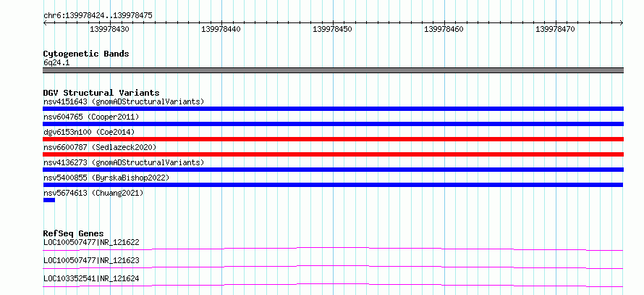This screenshot has height=295, width=644.
Task: Select the nsv6600787 (Sedlazeck2020) label
Action: 100,147
